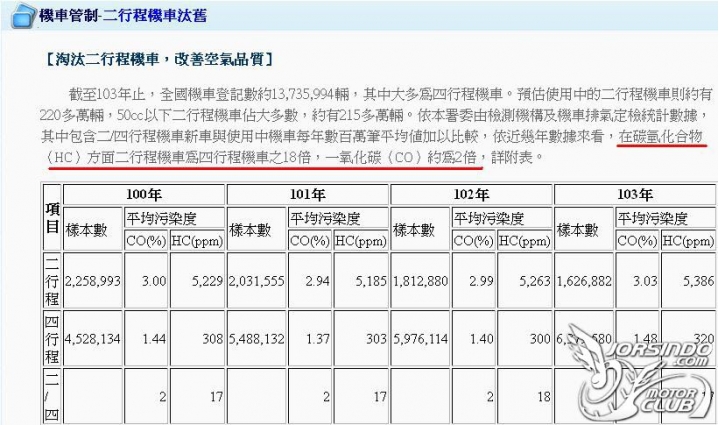
Task: Click the 100年 column header
Action: 144,195
